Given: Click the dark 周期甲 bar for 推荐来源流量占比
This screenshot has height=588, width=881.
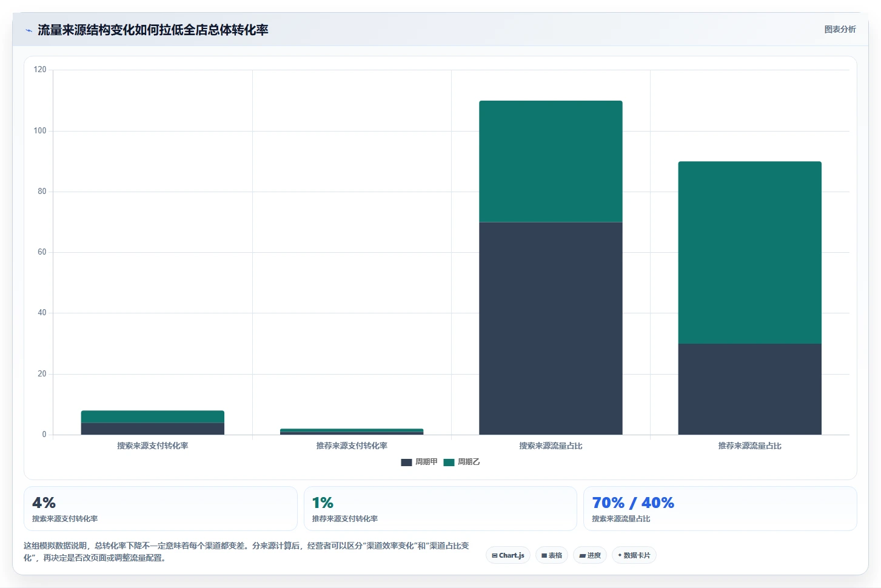Looking at the screenshot, I should [749, 389].
